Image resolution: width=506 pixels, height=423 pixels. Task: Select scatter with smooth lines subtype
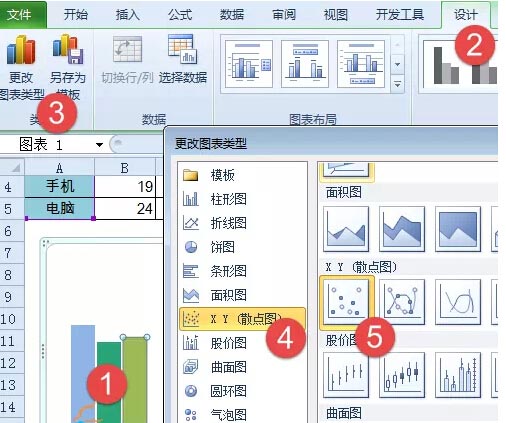click(458, 302)
